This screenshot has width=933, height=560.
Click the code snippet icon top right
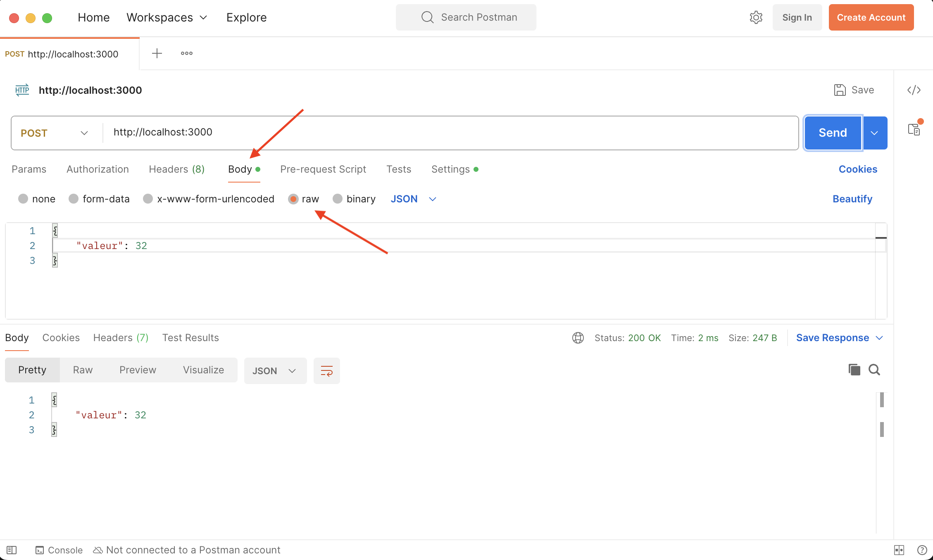(915, 90)
